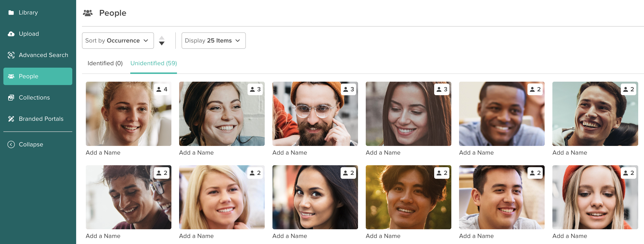Click the Advanced Search magnifier icon
Image resolution: width=644 pixels, height=244 pixels.
click(11, 55)
